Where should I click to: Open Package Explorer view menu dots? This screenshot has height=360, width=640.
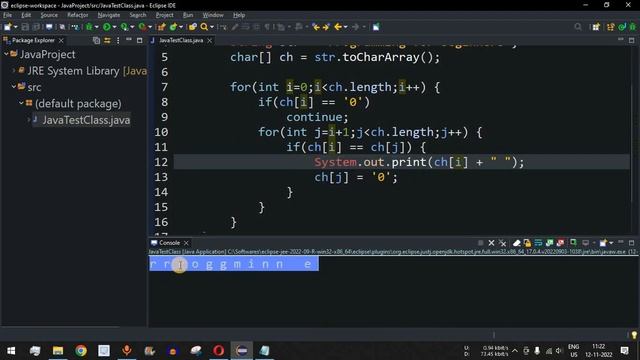[x=118, y=40]
